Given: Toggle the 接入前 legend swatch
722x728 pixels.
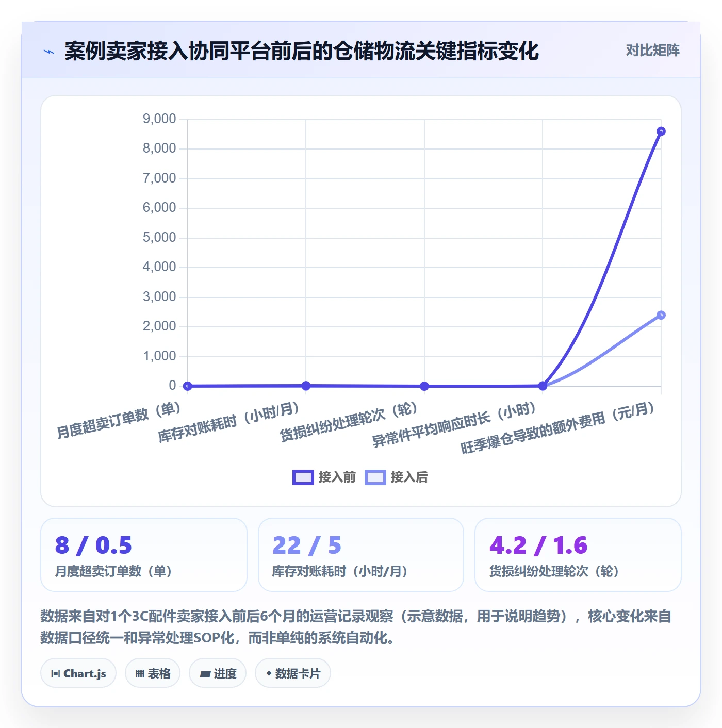Looking at the screenshot, I should [x=303, y=477].
